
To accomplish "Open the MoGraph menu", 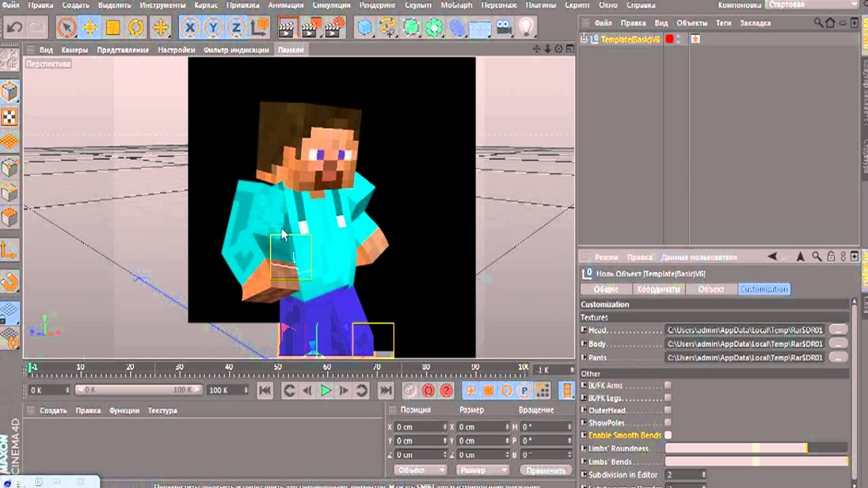I will click(456, 5).
